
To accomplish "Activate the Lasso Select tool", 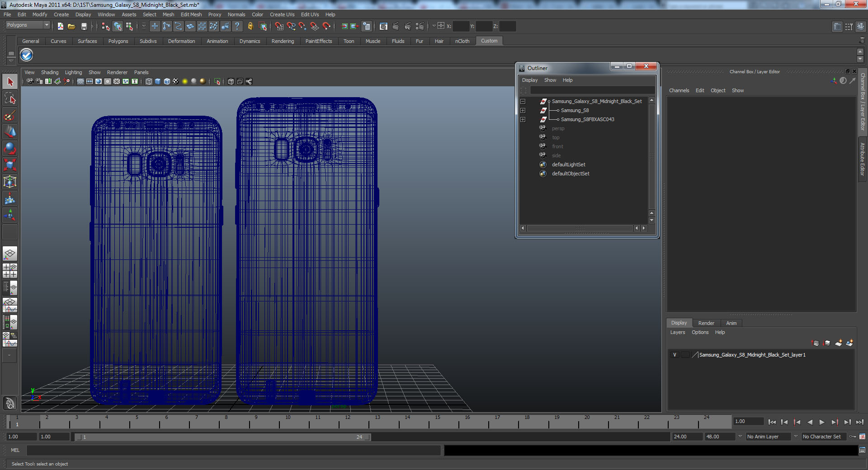I will click(x=10, y=99).
